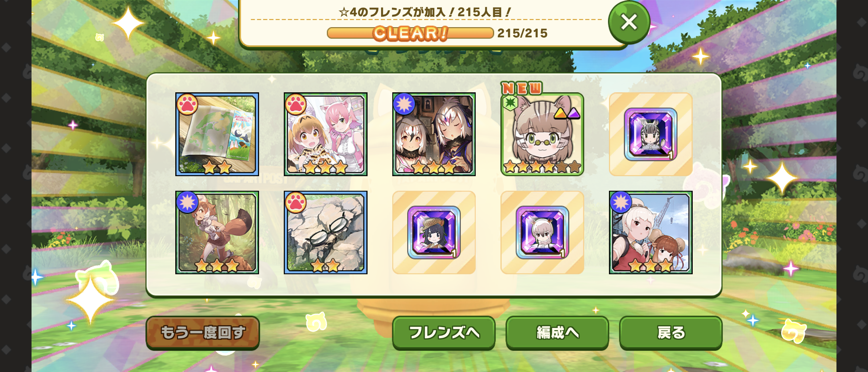Tap the CLEAR! progress bar

click(x=410, y=33)
